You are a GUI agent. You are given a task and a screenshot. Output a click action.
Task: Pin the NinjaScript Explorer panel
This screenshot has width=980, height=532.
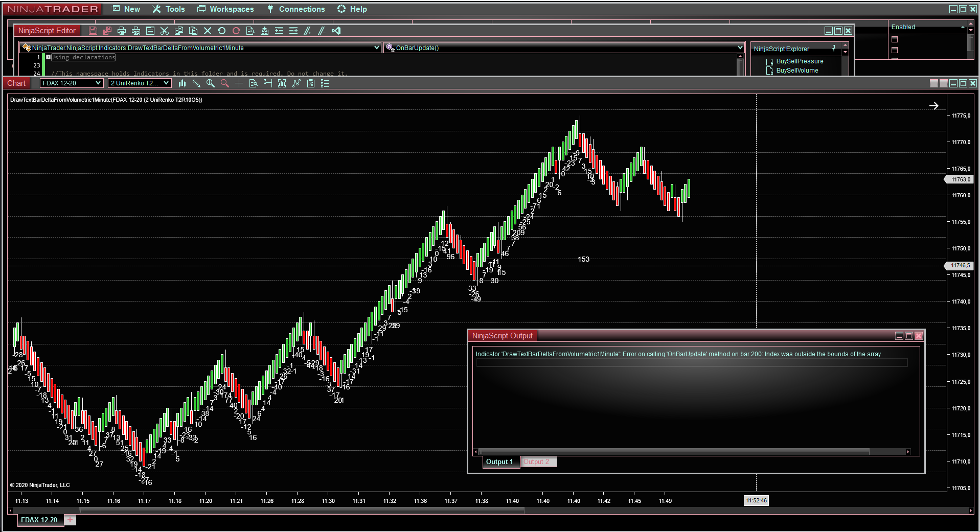[x=834, y=48]
